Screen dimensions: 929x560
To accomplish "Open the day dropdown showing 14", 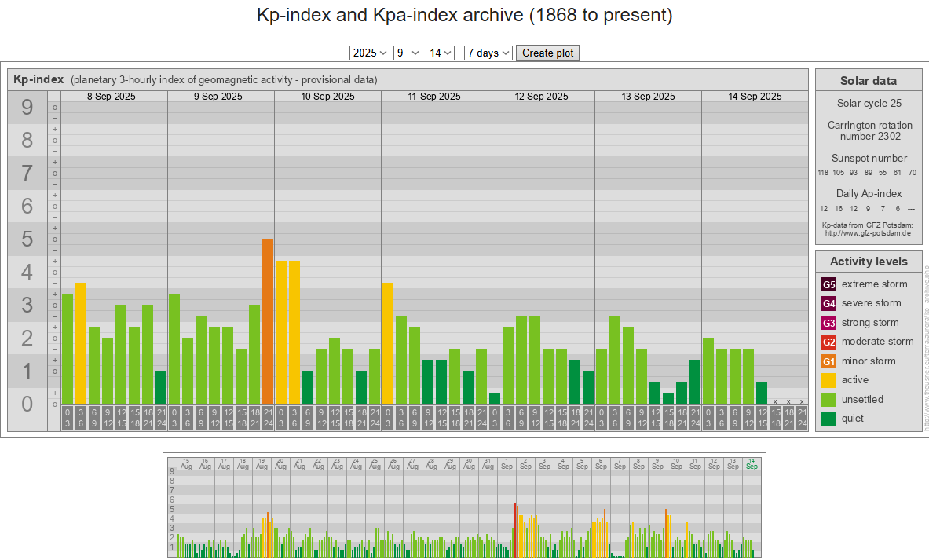I will [440, 53].
